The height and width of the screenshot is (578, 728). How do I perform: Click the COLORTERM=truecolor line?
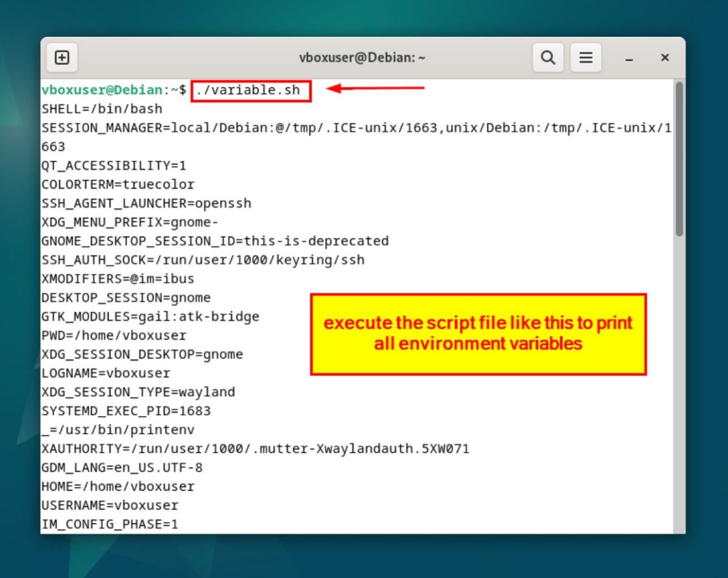click(x=118, y=185)
